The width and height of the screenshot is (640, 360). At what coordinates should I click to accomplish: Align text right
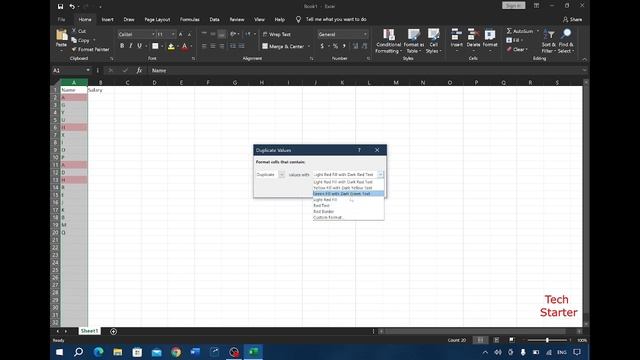(222, 47)
